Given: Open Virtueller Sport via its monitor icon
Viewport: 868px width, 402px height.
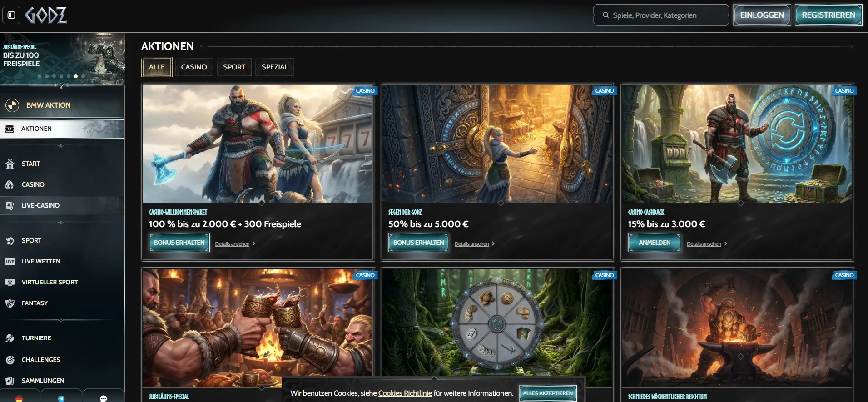Looking at the screenshot, I should click(x=10, y=283).
